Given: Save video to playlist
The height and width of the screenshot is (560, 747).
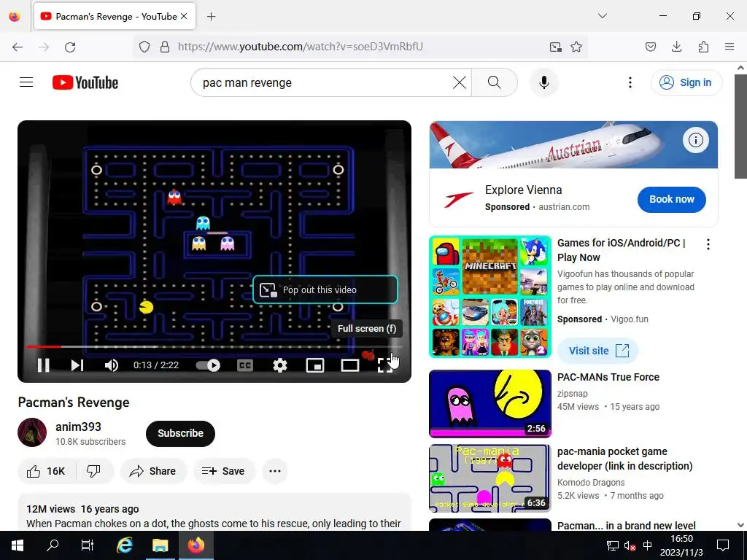Looking at the screenshot, I should [224, 471].
